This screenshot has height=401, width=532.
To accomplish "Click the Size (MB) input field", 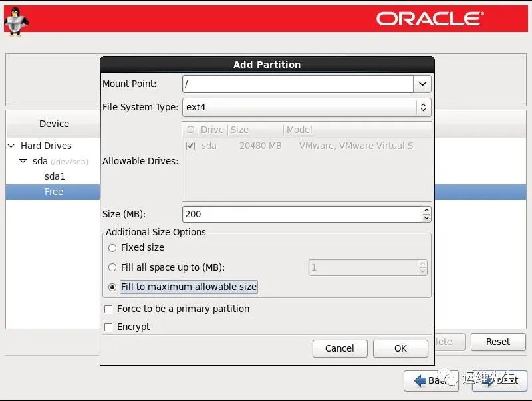I will (x=302, y=214).
